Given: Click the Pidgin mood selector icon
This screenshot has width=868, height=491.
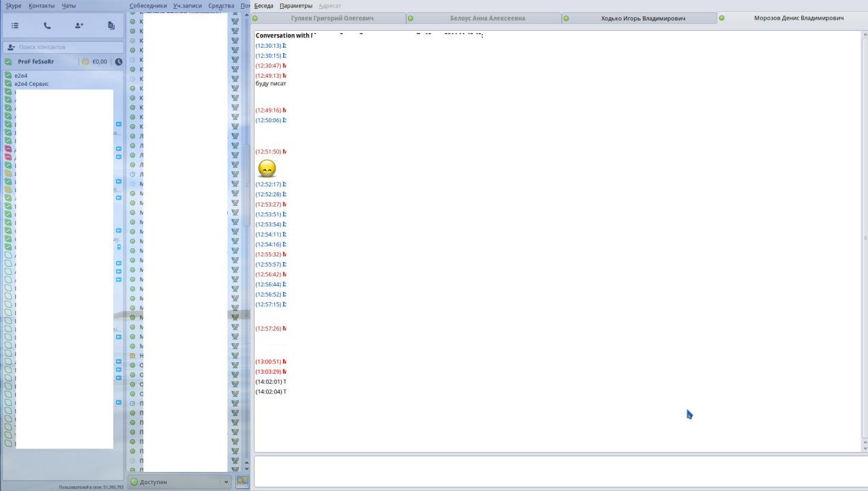Looking at the screenshot, I should [242, 481].
